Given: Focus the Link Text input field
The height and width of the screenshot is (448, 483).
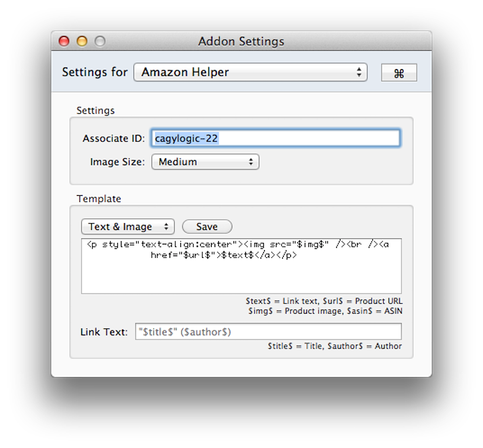Looking at the screenshot, I should point(268,332).
